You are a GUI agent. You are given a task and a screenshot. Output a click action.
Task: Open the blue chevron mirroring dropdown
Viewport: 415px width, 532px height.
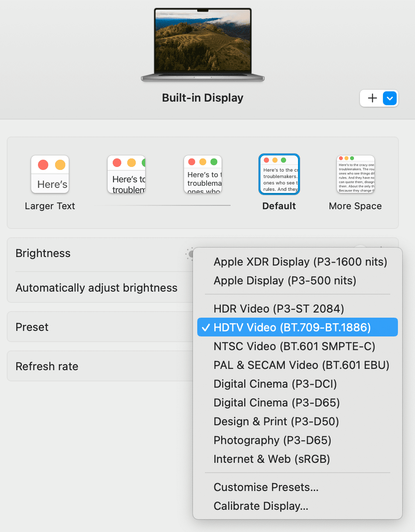(x=389, y=98)
